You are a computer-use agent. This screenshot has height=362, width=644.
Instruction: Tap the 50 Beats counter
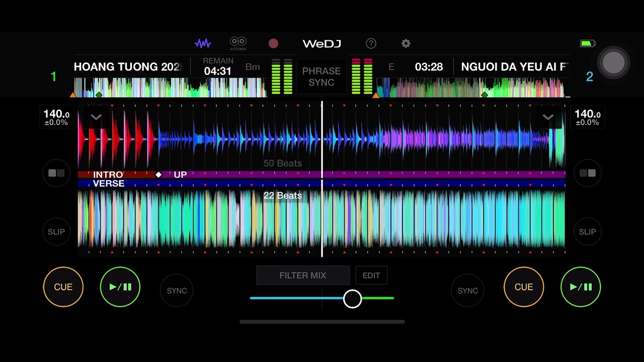click(283, 163)
